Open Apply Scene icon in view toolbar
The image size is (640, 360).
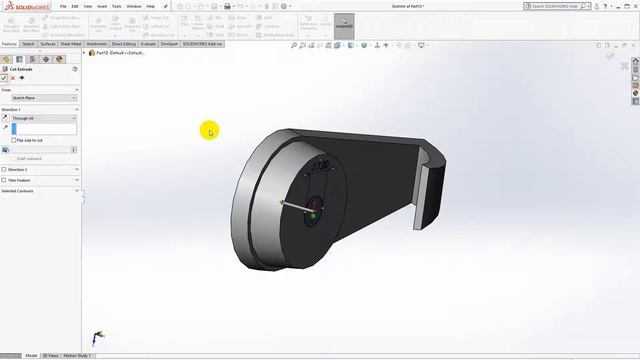(x=408, y=45)
